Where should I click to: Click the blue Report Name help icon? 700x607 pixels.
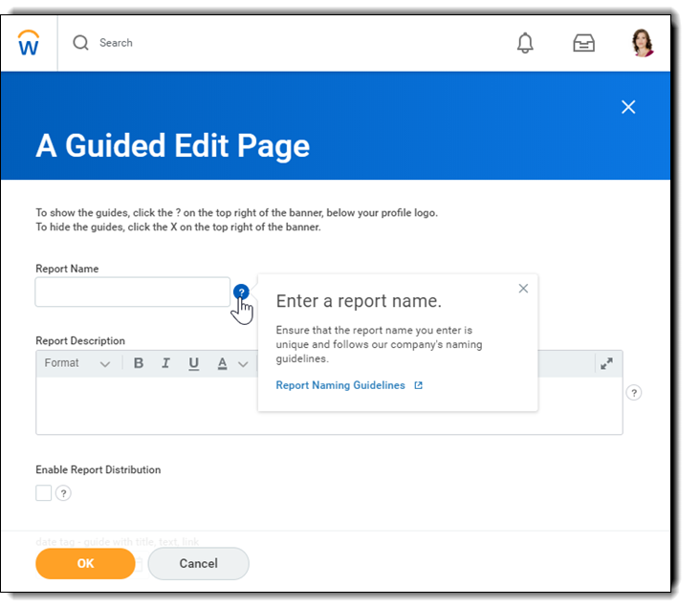pyautogui.click(x=241, y=292)
